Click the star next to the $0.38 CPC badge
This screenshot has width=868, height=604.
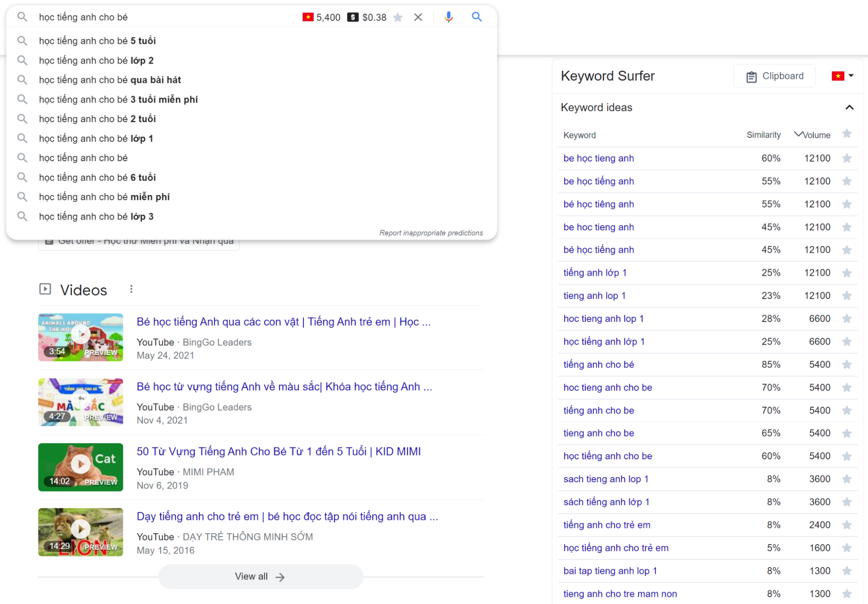398,17
